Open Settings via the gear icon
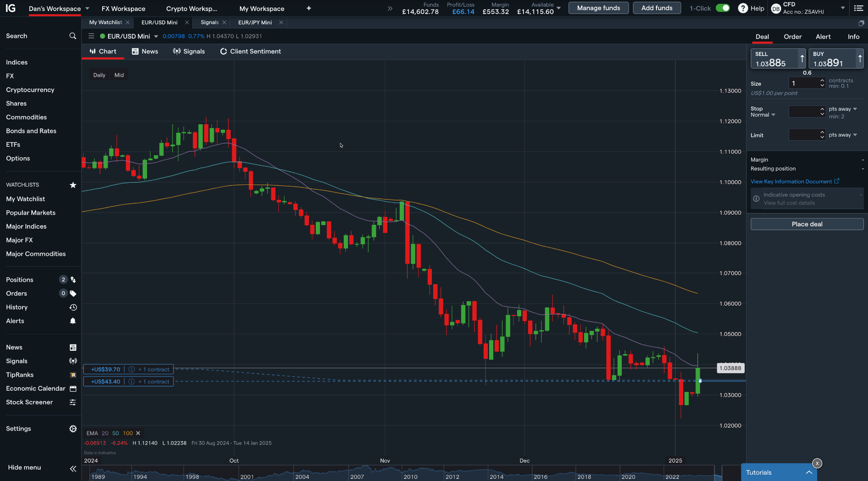This screenshot has height=481, width=868. click(x=73, y=429)
